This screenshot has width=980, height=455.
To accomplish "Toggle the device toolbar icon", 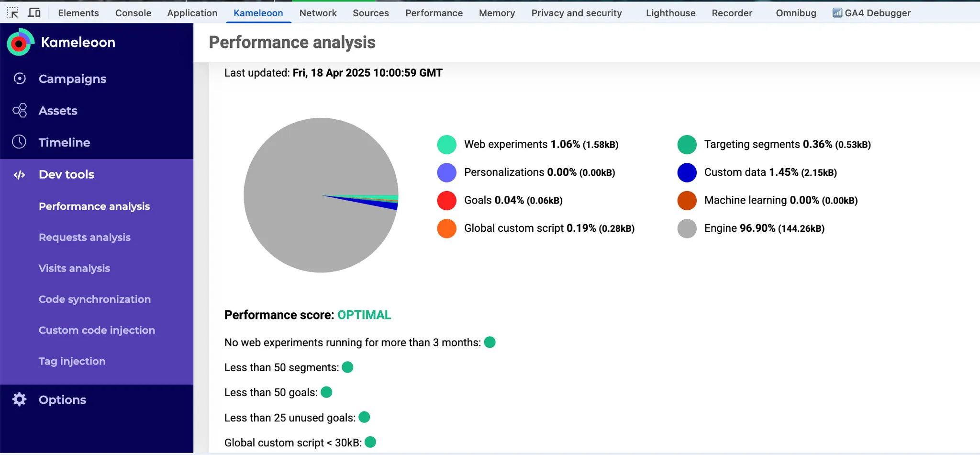I will point(34,13).
